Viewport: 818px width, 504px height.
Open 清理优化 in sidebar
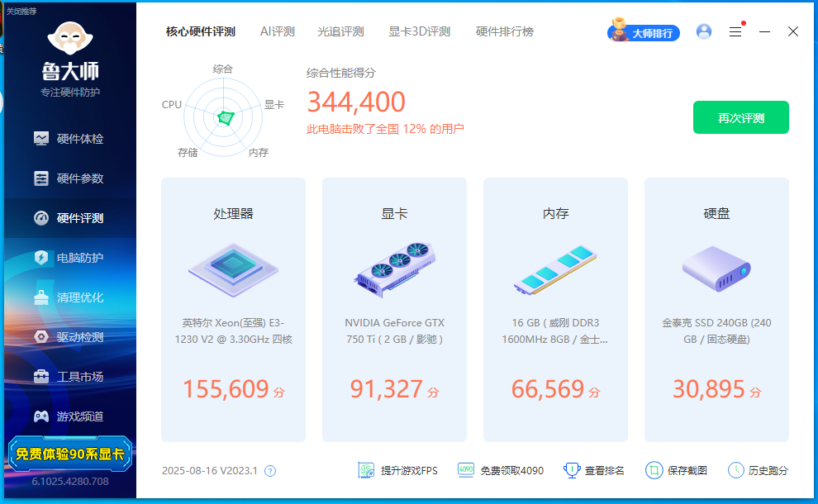pyautogui.click(x=69, y=297)
